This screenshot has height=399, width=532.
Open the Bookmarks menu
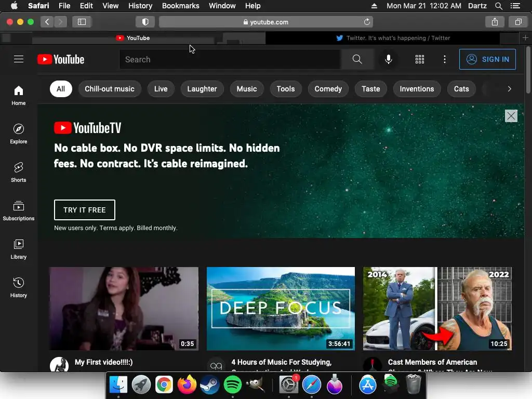pyautogui.click(x=180, y=6)
